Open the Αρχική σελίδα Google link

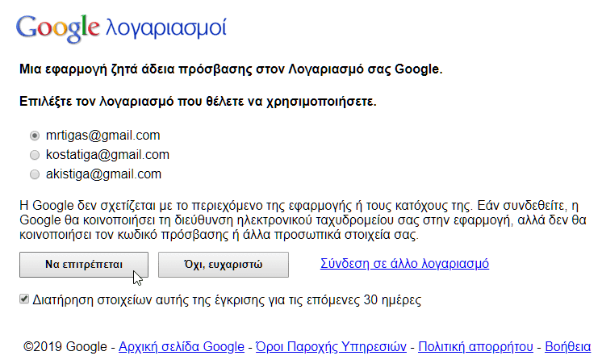click(x=182, y=347)
